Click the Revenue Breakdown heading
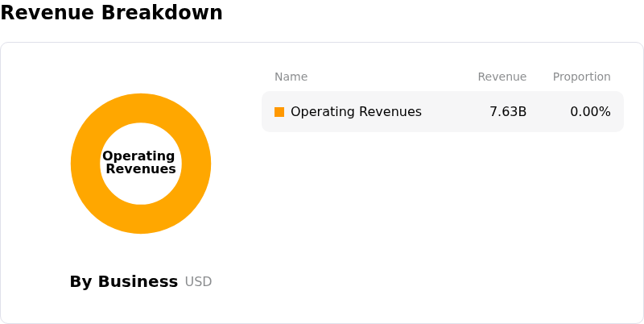This screenshot has width=644, height=324. click(x=111, y=12)
